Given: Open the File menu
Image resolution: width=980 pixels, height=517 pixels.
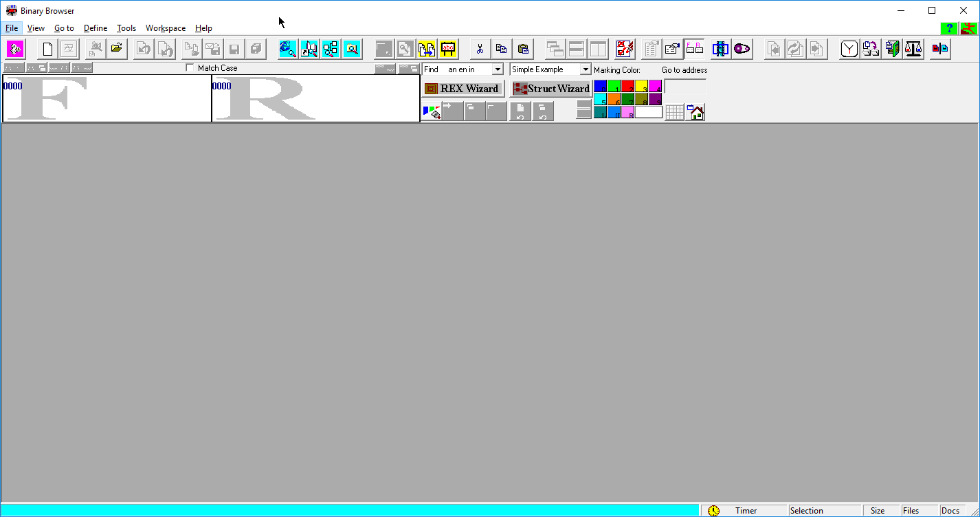Looking at the screenshot, I should [x=12, y=28].
